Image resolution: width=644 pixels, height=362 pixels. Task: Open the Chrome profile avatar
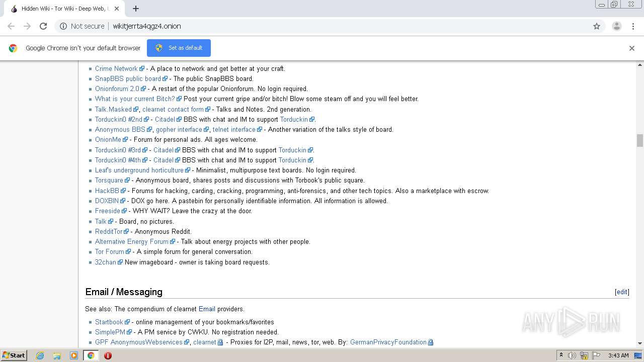(x=616, y=26)
